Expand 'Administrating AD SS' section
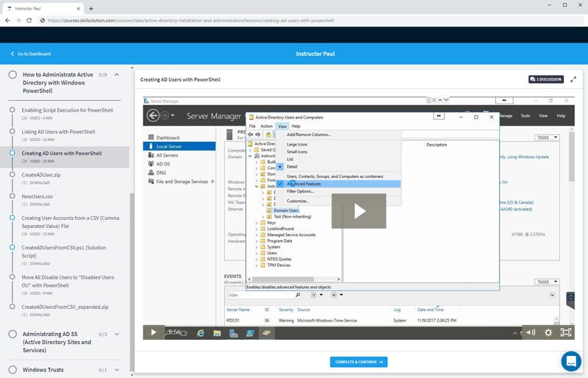The height and width of the screenshot is (378, 588). coord(117,334)
